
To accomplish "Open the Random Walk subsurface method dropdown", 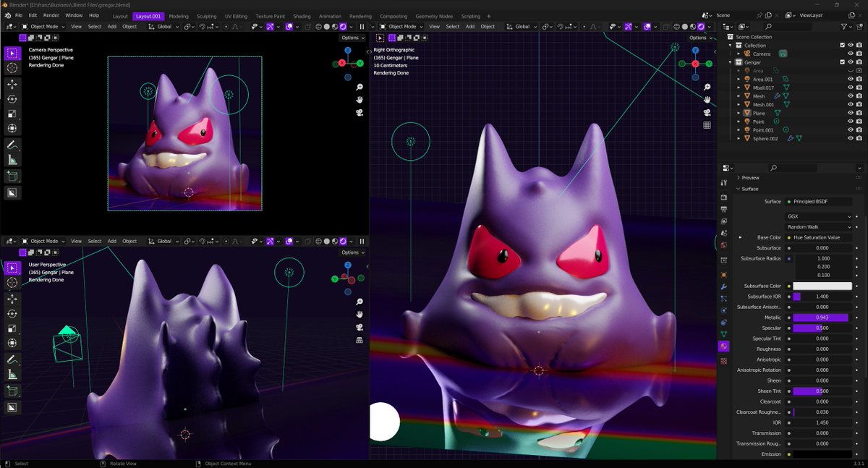I will click(820, 226).
